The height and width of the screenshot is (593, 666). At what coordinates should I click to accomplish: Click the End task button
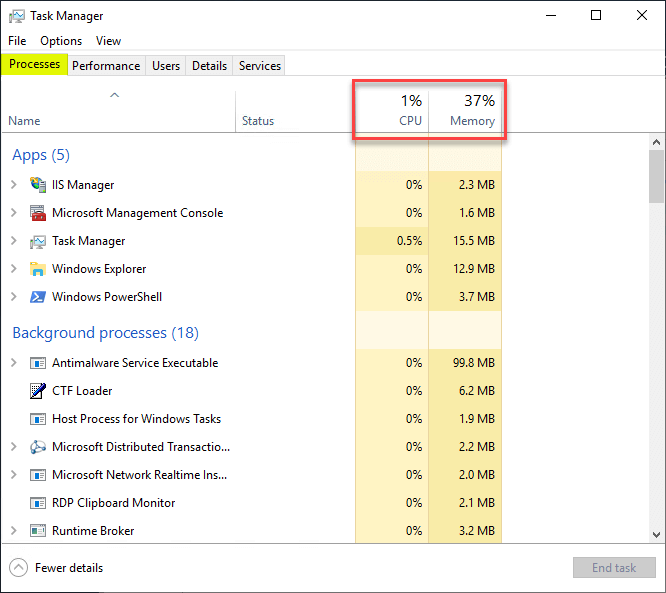614,568
